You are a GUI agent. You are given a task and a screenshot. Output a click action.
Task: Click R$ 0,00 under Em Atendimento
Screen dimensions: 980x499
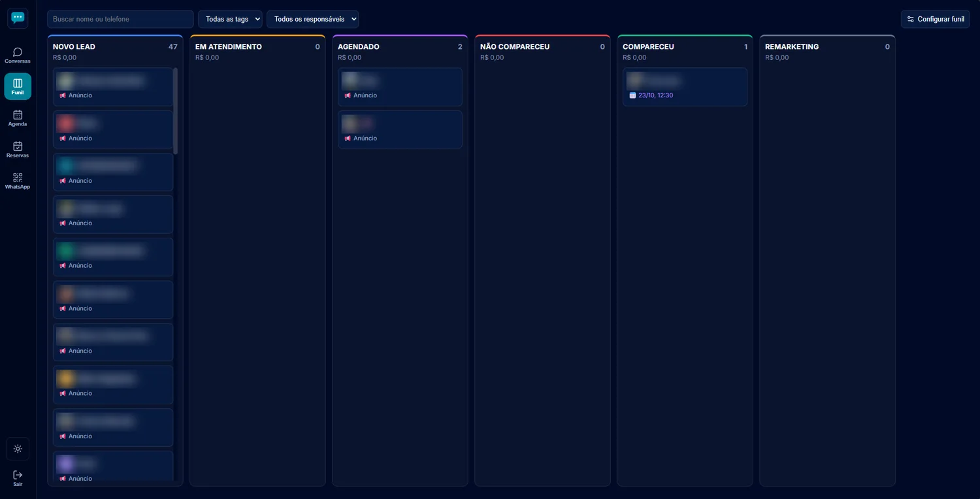point(207,57)
